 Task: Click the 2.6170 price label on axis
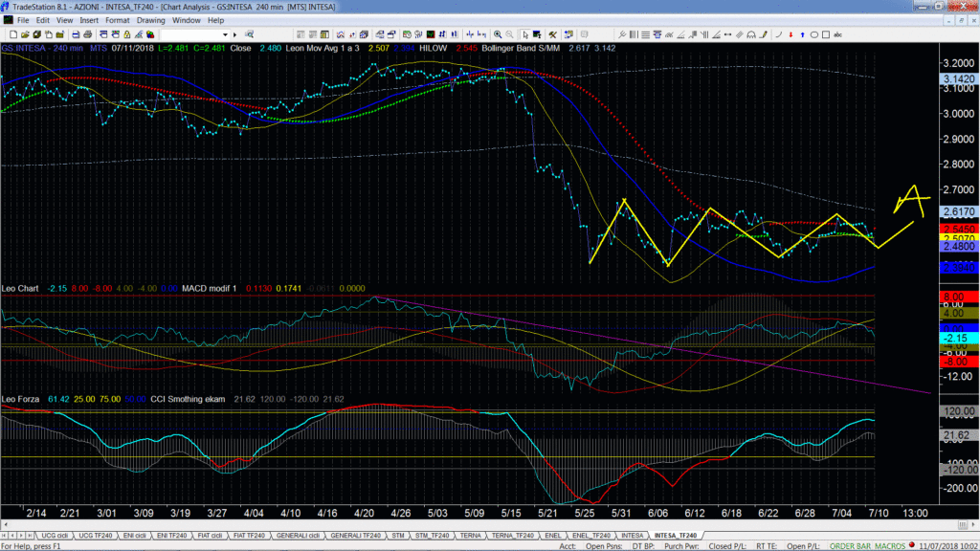tap(958, 212)
